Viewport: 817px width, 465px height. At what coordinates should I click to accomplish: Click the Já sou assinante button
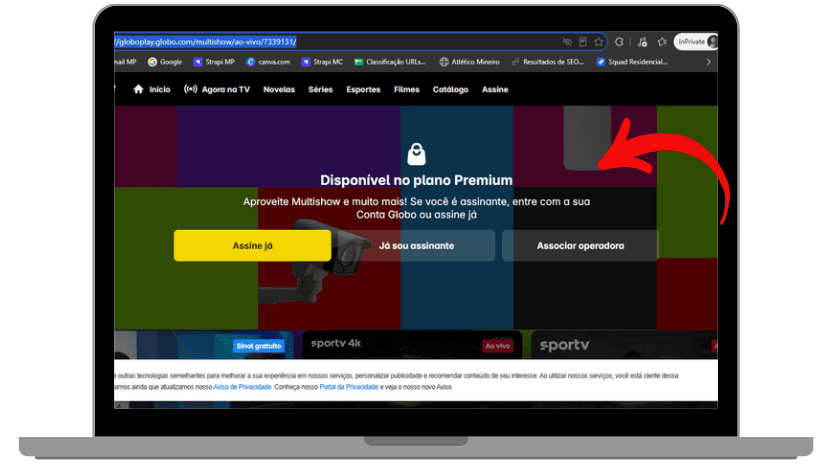416,246
